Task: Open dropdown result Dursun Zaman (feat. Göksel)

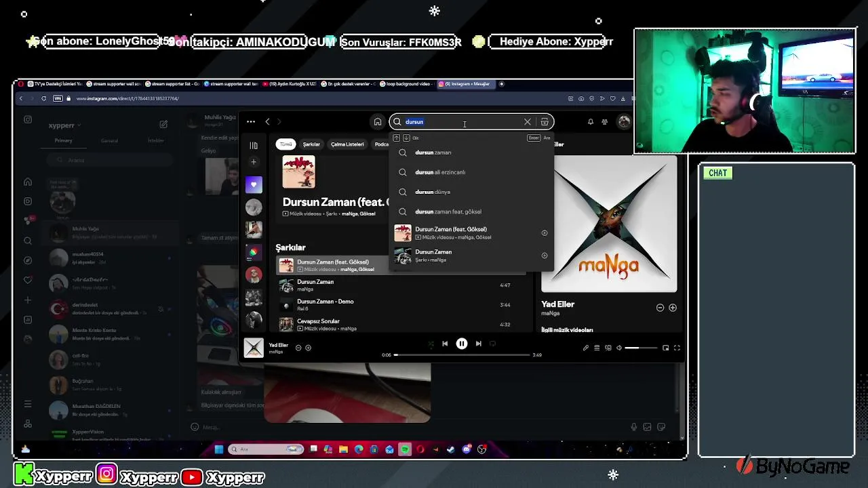Action: click(x=472, y=233)
